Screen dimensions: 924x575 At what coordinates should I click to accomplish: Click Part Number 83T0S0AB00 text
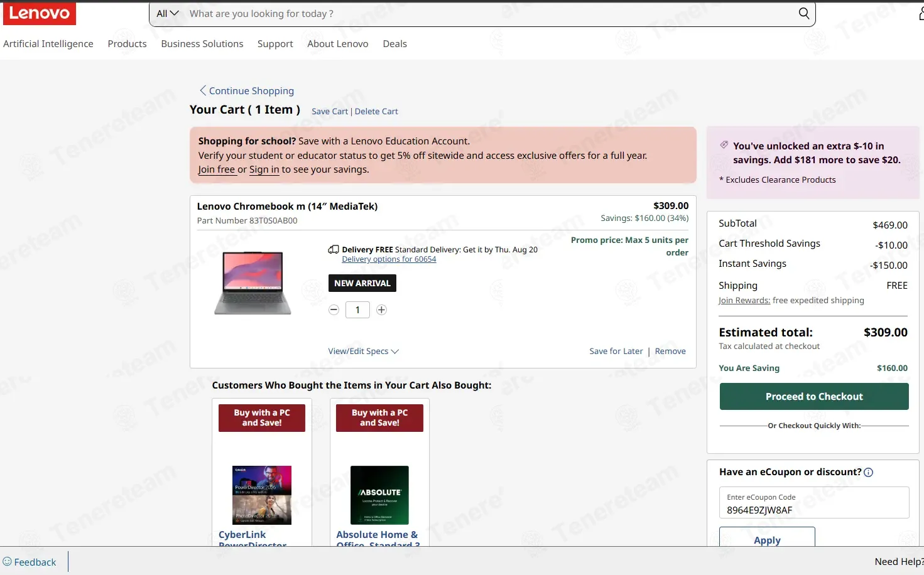click(247, 220)
